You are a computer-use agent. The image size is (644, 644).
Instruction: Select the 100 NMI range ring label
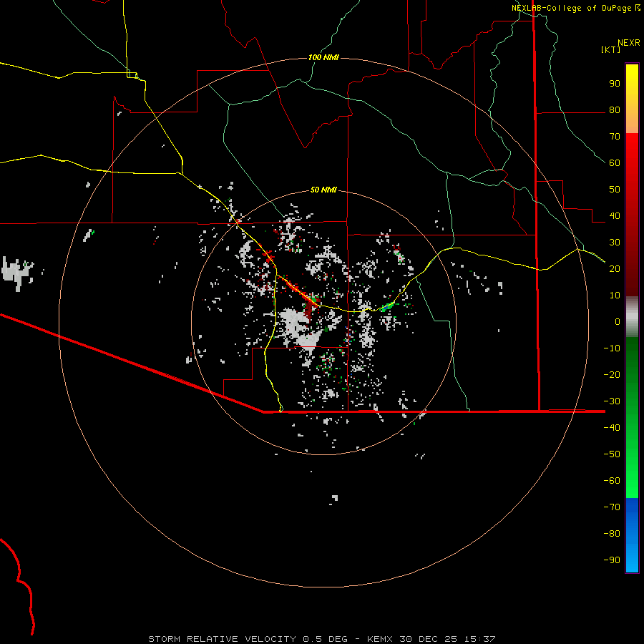click(x=323, y=57)
